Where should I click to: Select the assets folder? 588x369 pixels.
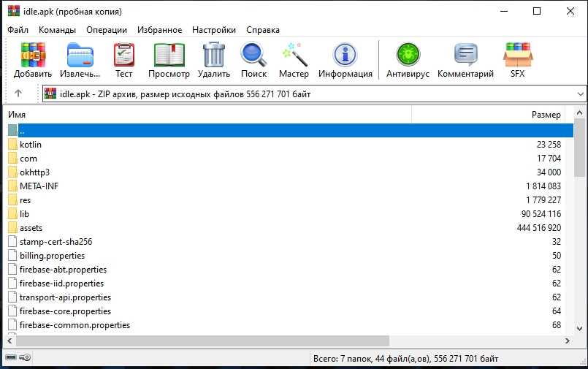click(31, 228)
